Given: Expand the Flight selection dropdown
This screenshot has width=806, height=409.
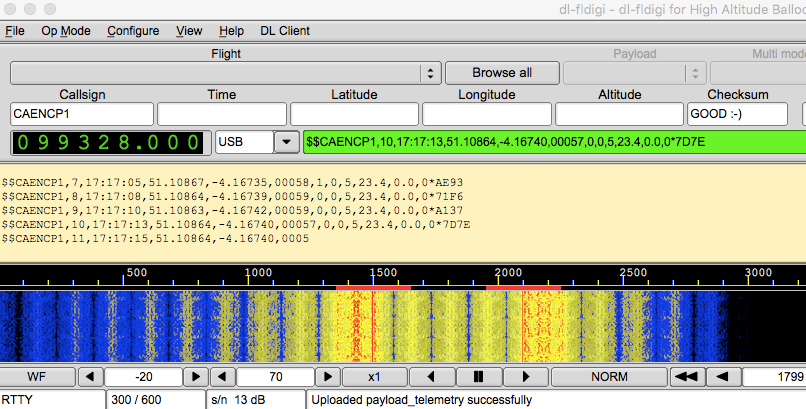Looking at the screenshot, I should point(430,73).
